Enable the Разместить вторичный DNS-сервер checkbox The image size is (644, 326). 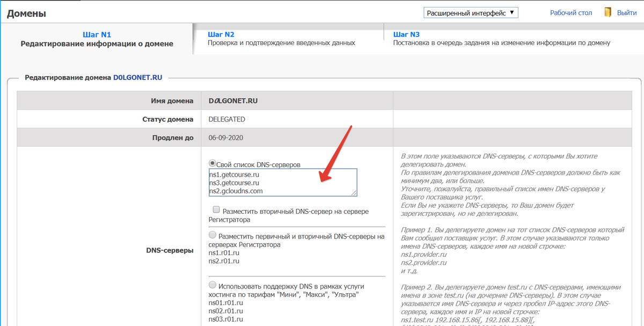coord(216,210)
